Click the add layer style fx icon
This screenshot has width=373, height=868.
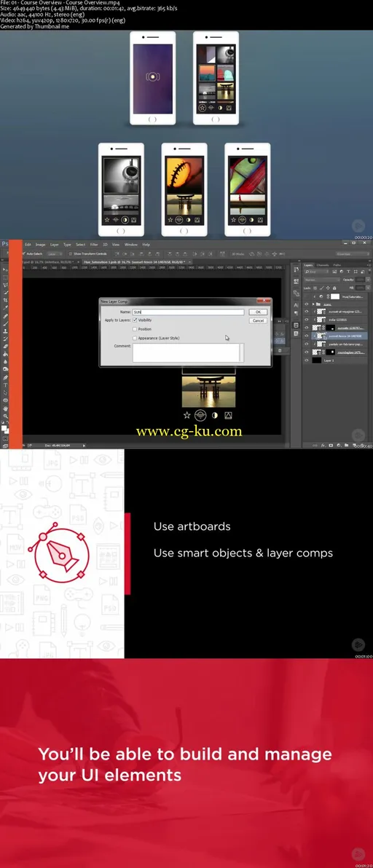click(x=323, y=445)
